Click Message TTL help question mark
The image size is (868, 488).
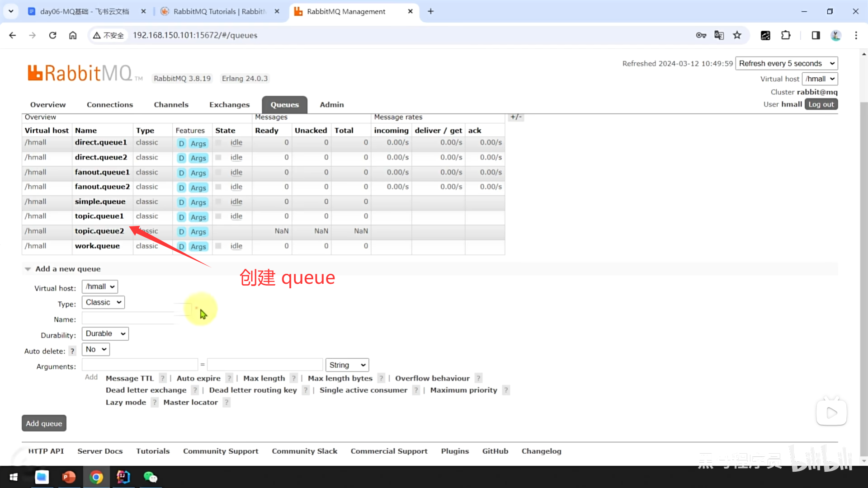(162, 378)
